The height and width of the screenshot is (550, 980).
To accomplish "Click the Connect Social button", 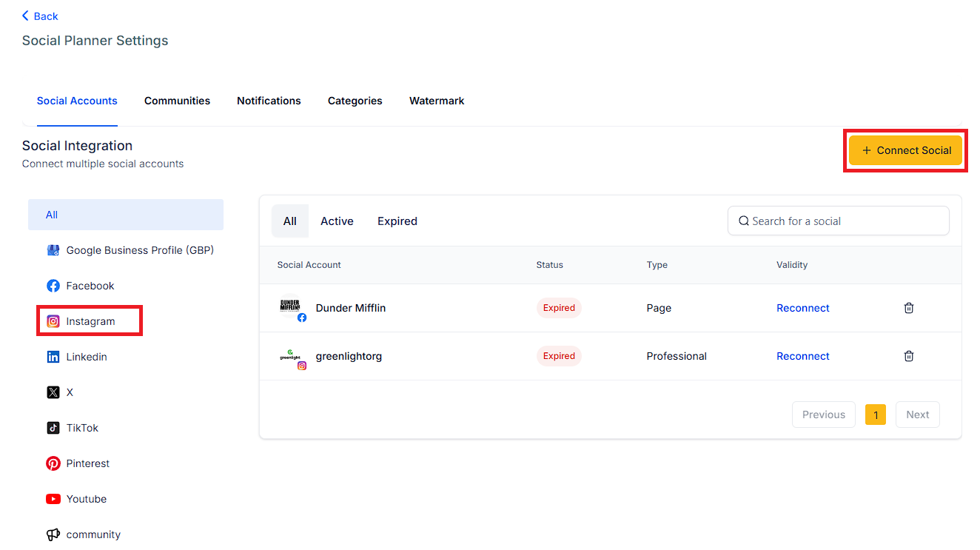I will point(905,150).
